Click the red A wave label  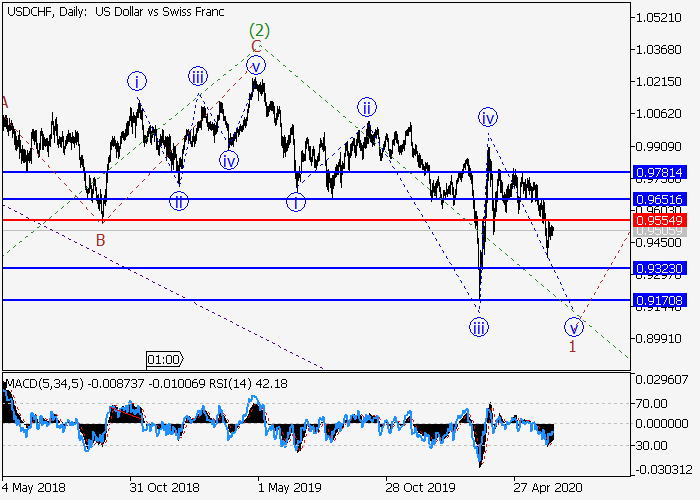[5, 102]
